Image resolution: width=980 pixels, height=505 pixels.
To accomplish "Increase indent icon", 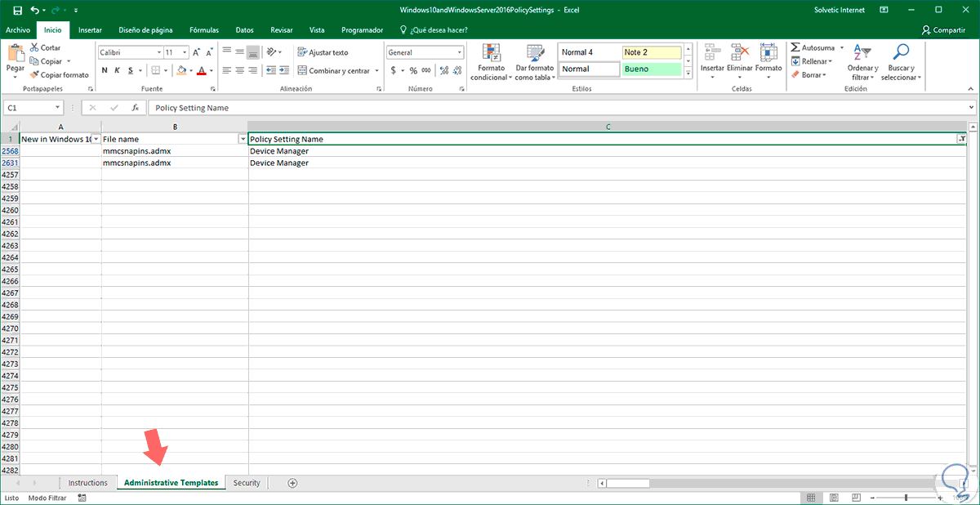I will pos(285,70).
